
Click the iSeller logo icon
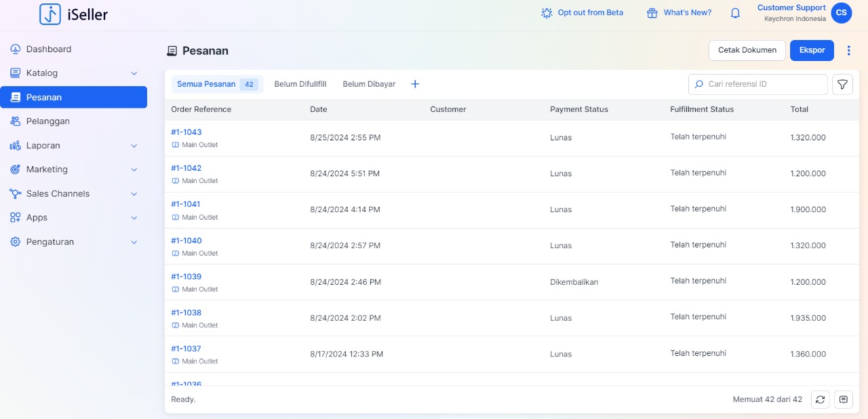pyautogui.click(x=50, y=14)
